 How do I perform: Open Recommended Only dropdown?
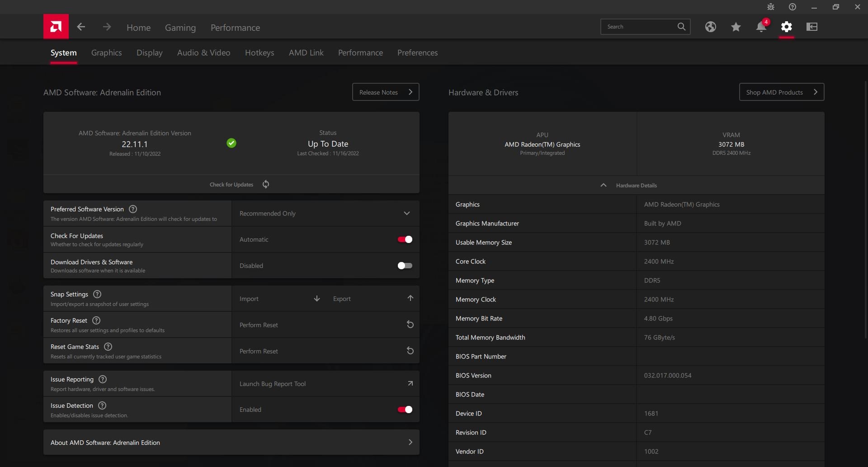[325, 214]
